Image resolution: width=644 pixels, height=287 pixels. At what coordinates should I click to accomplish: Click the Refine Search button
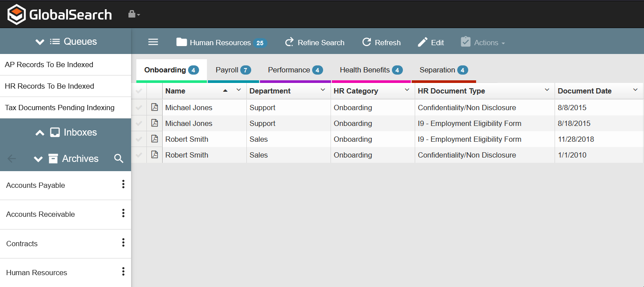point(314,43)
